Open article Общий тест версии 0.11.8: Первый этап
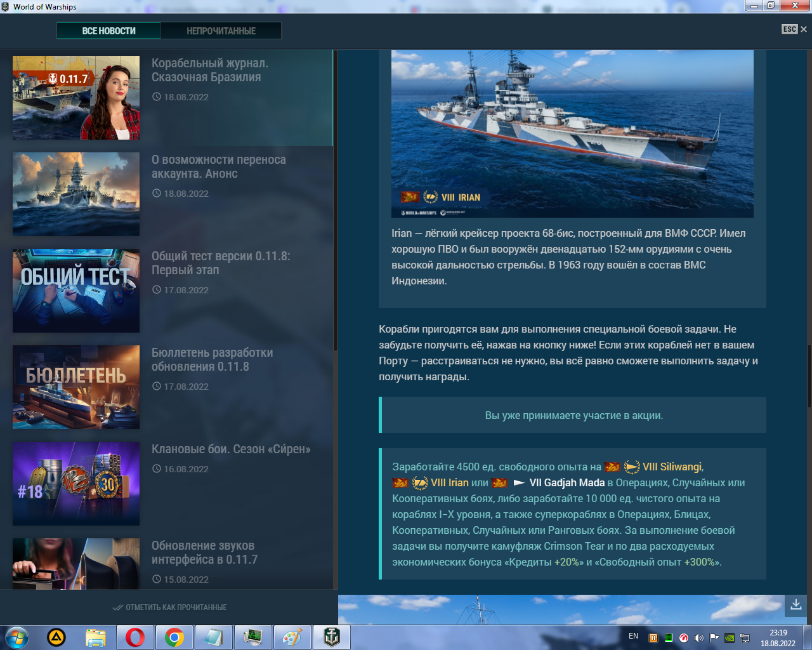The width and height of the screenshot is (812, 650). 221,263
